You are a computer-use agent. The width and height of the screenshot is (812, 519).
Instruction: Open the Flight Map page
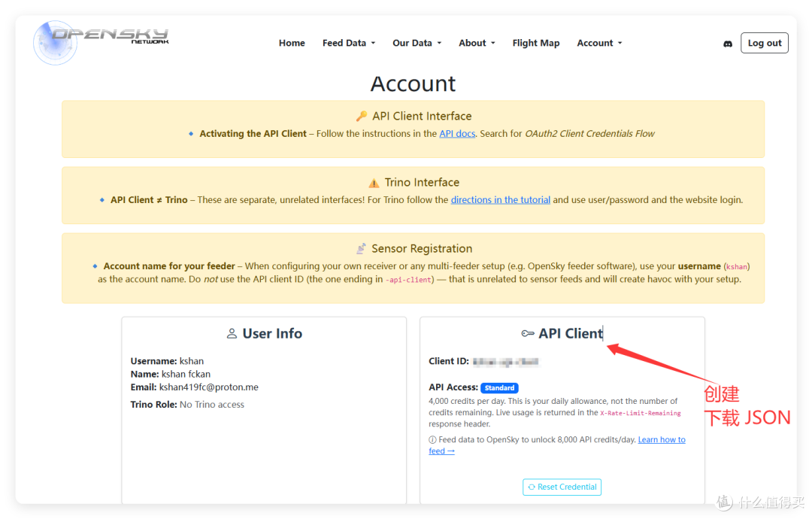[536, 43]
